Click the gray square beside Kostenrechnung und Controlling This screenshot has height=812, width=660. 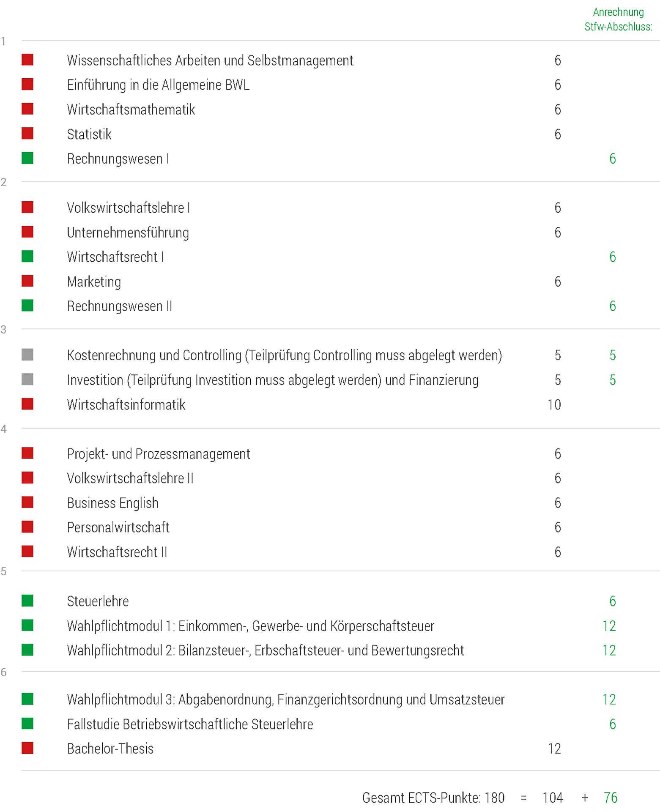(x=27, y=354)
